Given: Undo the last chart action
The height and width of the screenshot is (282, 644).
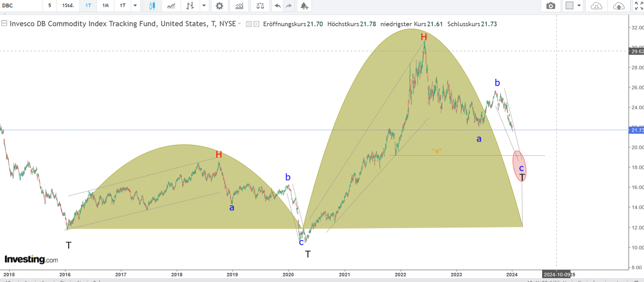Looking at the screenshot, I should click(x=277, y=6).
